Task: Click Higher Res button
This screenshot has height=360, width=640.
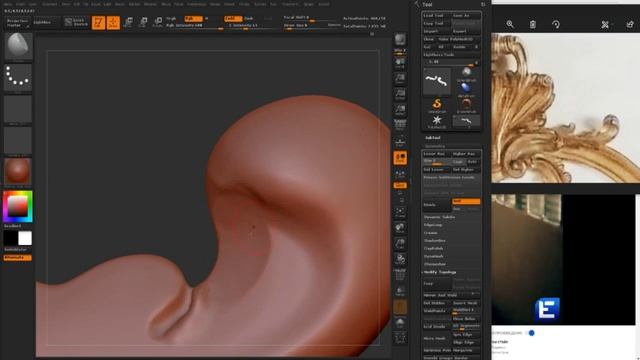Action: [x=466, y=154]
